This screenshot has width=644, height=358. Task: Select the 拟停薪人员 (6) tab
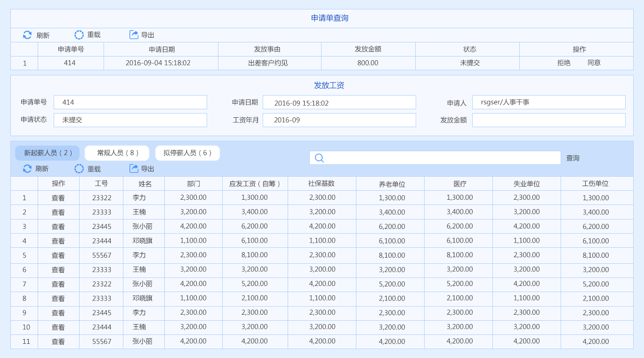187,153
